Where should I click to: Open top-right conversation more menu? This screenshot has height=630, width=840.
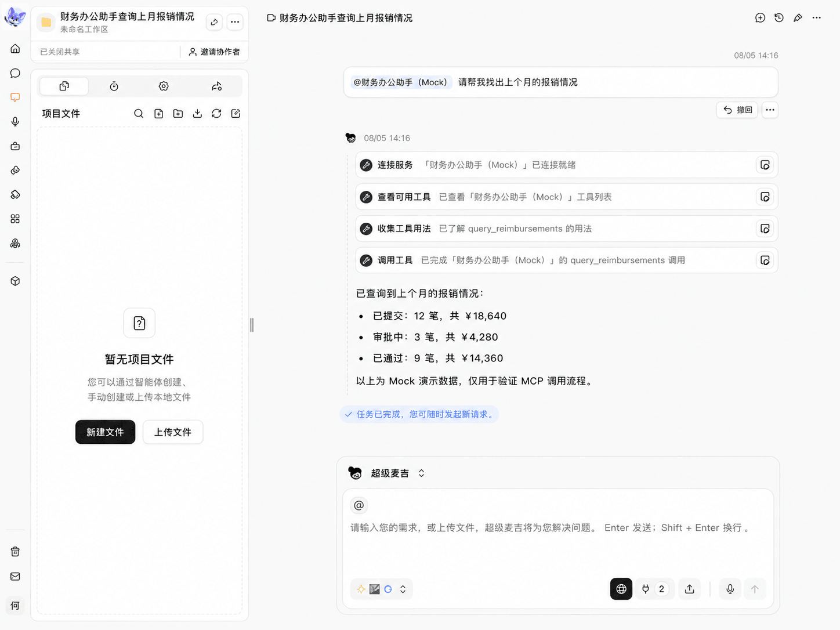coord(817,18)
